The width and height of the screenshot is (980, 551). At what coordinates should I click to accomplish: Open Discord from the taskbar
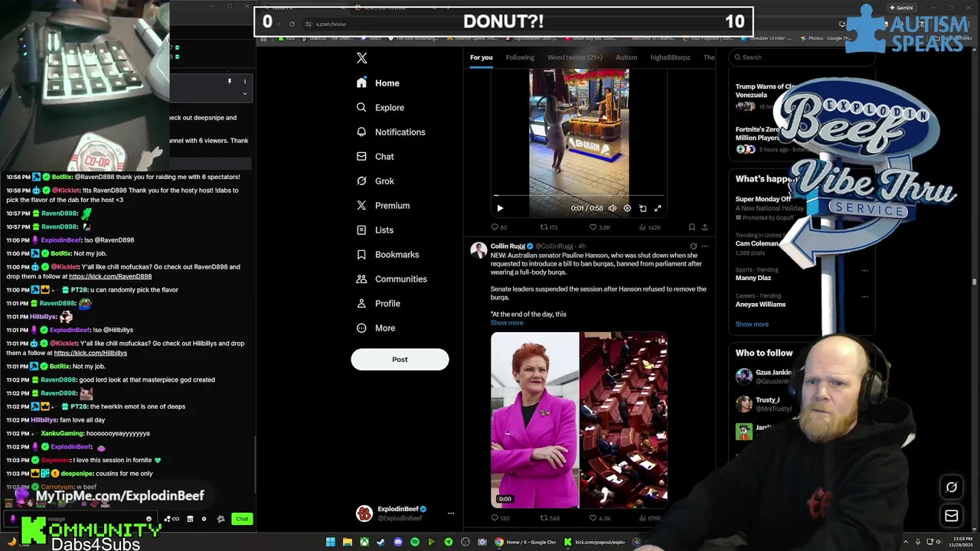[398, 542]
